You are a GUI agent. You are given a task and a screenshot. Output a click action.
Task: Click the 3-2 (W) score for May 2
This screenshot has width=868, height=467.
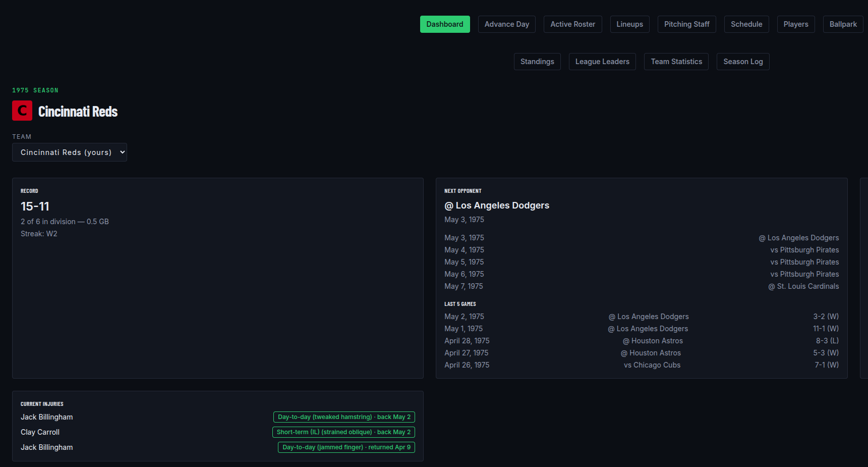(x=826, y=317)
